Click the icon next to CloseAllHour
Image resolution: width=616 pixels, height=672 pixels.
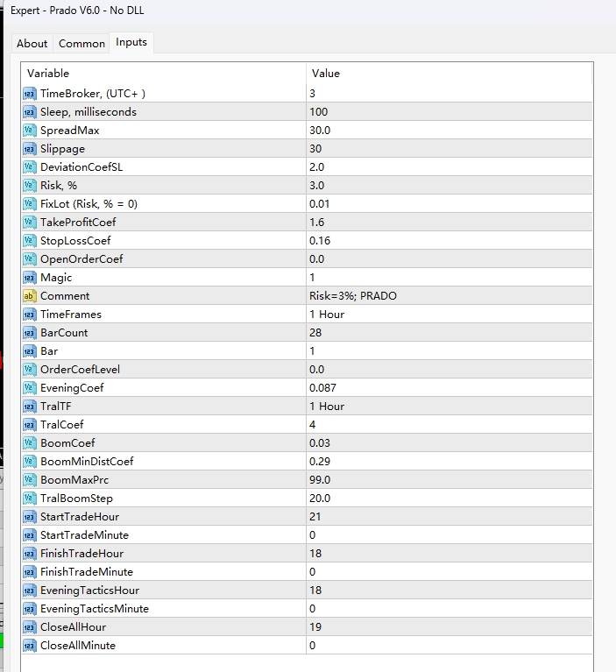(x=30, y=627)
